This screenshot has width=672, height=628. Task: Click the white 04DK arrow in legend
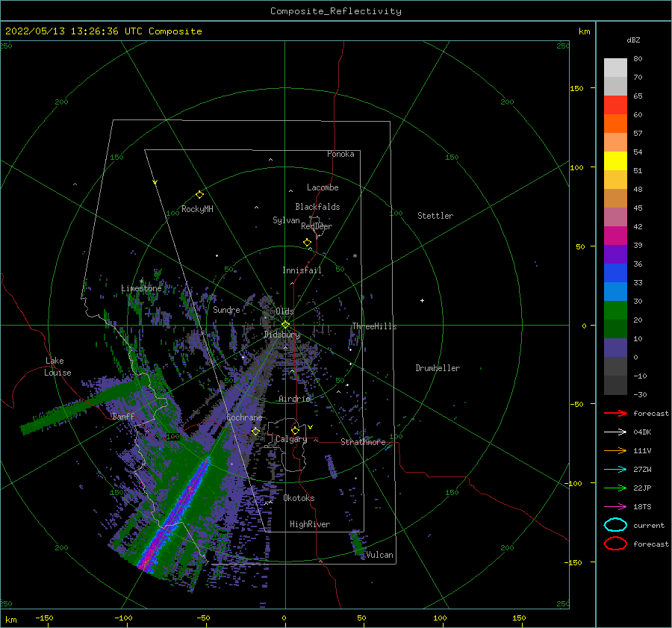tap(615, 432)
